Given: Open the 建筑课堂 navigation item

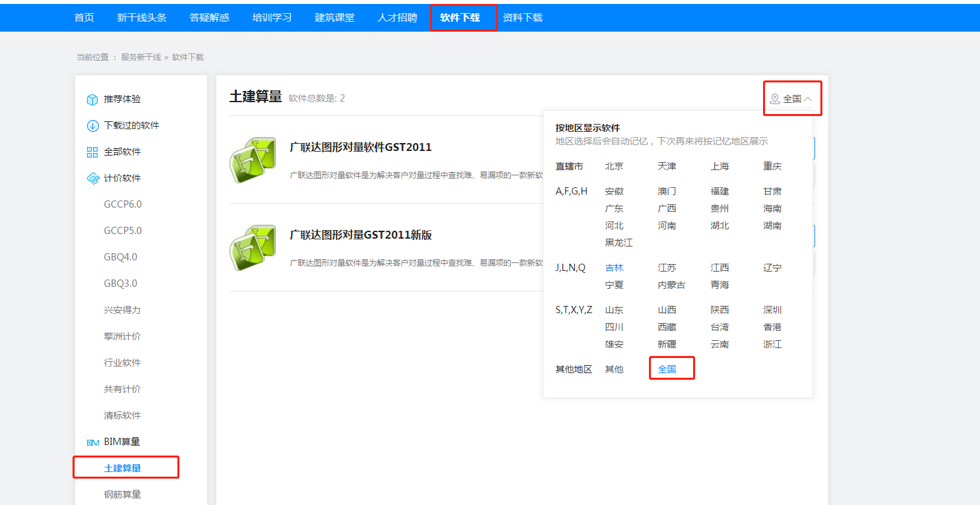Looking at the screenshot, I should 335,18.
